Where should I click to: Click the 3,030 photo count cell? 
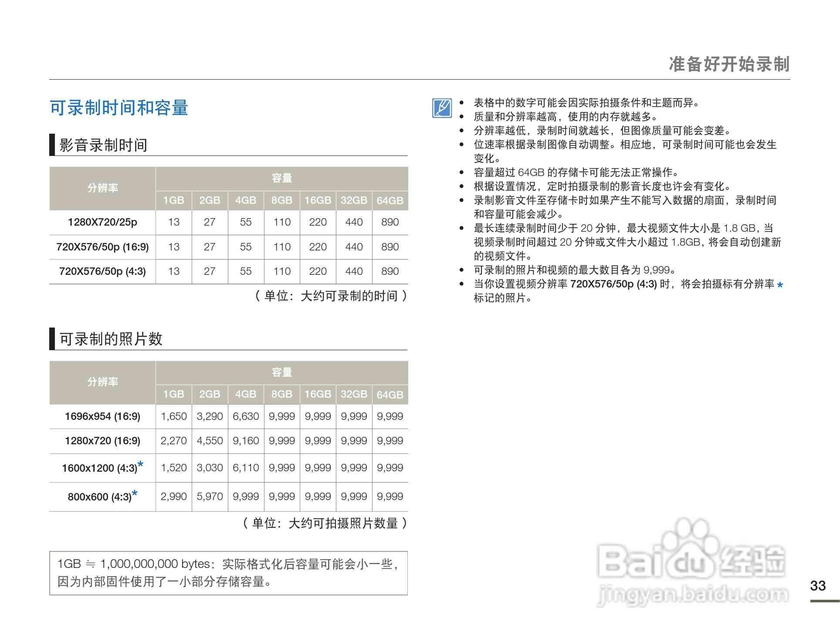pos(210,468)
